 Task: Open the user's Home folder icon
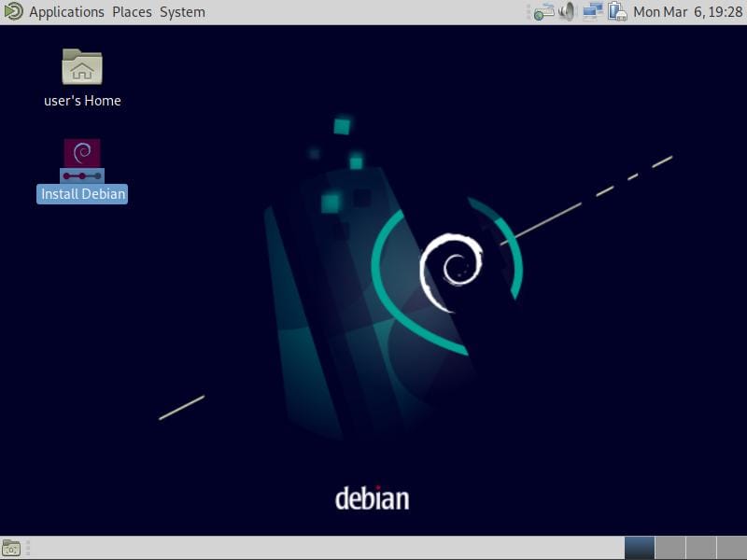click(x=82, y=67)
